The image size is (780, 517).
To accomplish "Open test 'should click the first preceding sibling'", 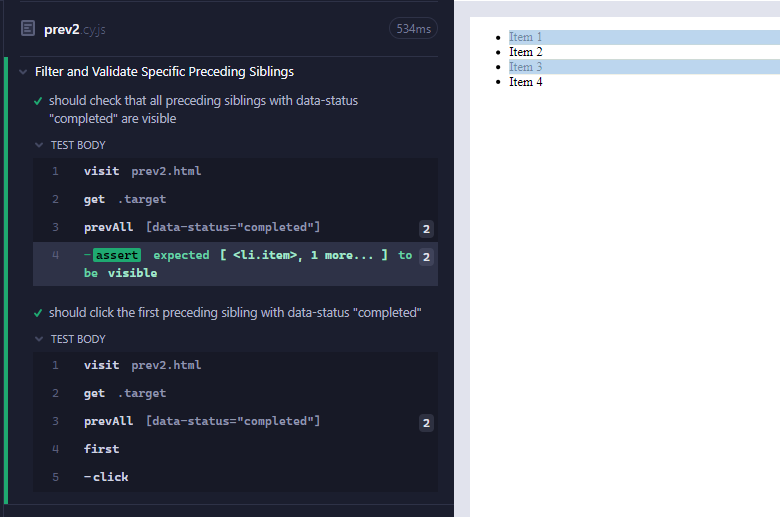I will 235,312.
